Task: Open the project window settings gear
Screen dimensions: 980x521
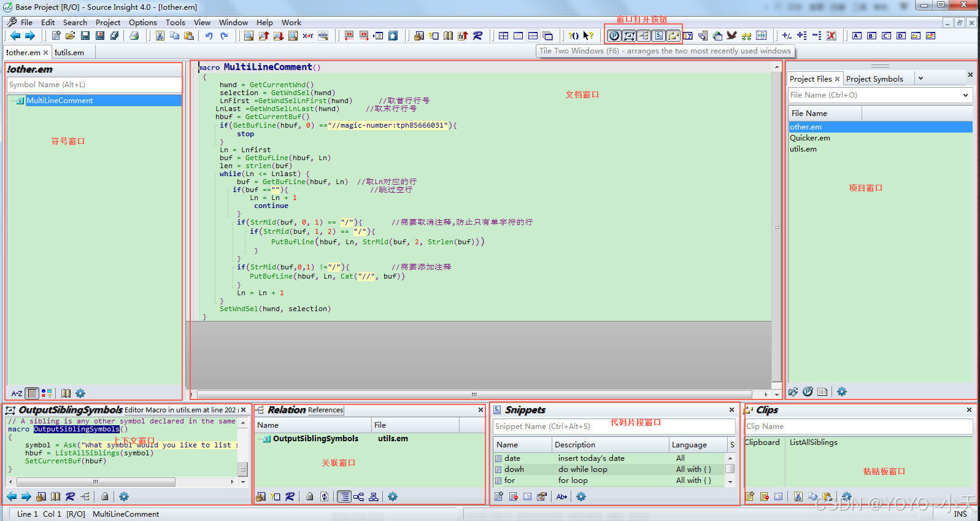Action: click(x=842, y=392)
